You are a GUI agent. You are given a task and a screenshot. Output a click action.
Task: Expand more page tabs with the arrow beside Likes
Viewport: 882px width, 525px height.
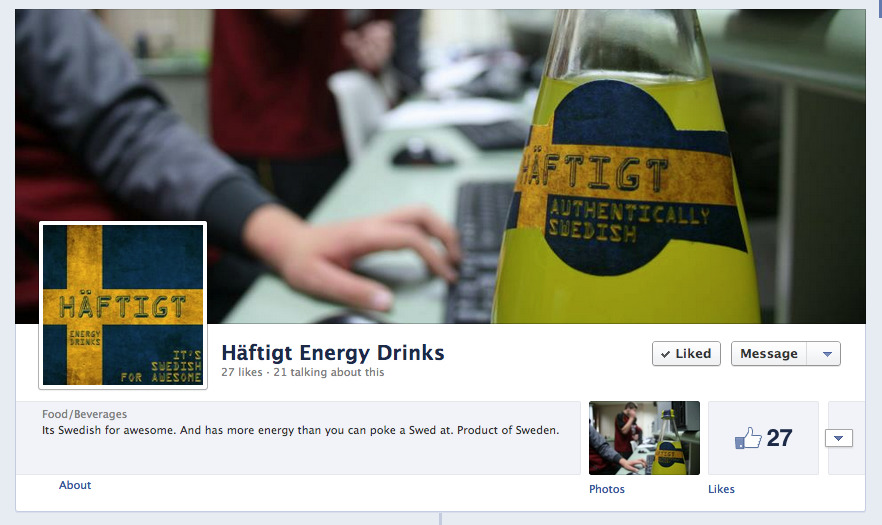click(838, 438)
